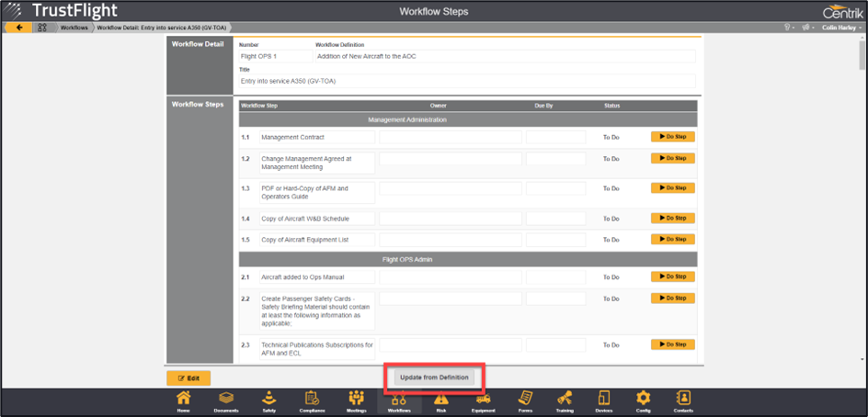
Task: Click the Centrik logo
Action: point(842,11)
